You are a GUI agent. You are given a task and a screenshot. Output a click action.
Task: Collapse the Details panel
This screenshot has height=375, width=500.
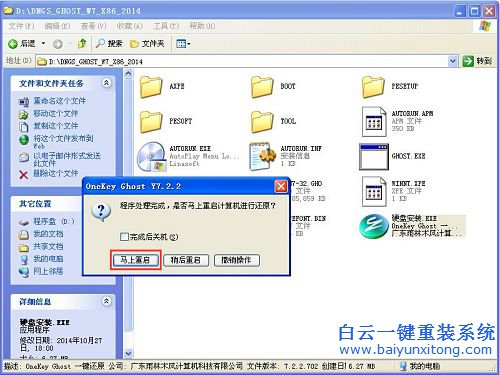tap(106, 301)
